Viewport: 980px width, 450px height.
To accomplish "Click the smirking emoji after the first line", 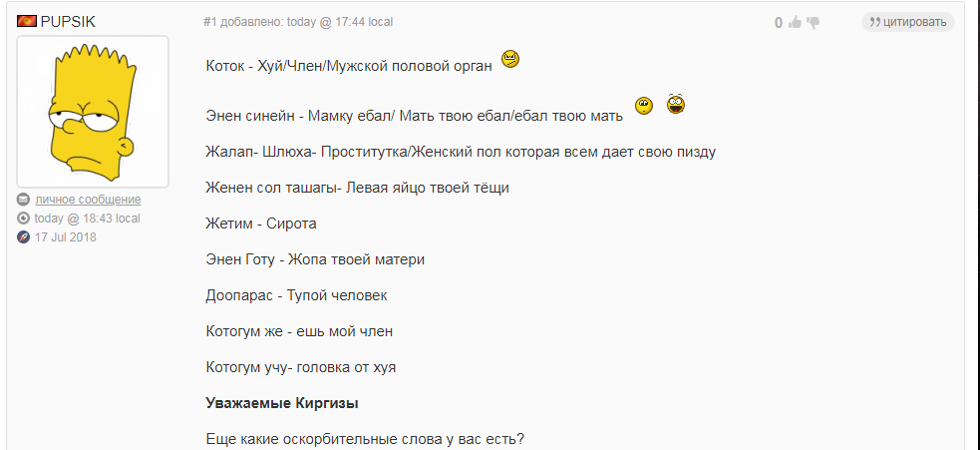I will coord(510,60).
